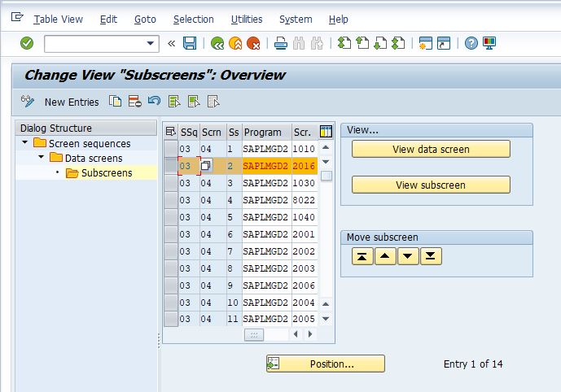Open the Goto menu
561x392 pixels.
[x=145, y=20]
